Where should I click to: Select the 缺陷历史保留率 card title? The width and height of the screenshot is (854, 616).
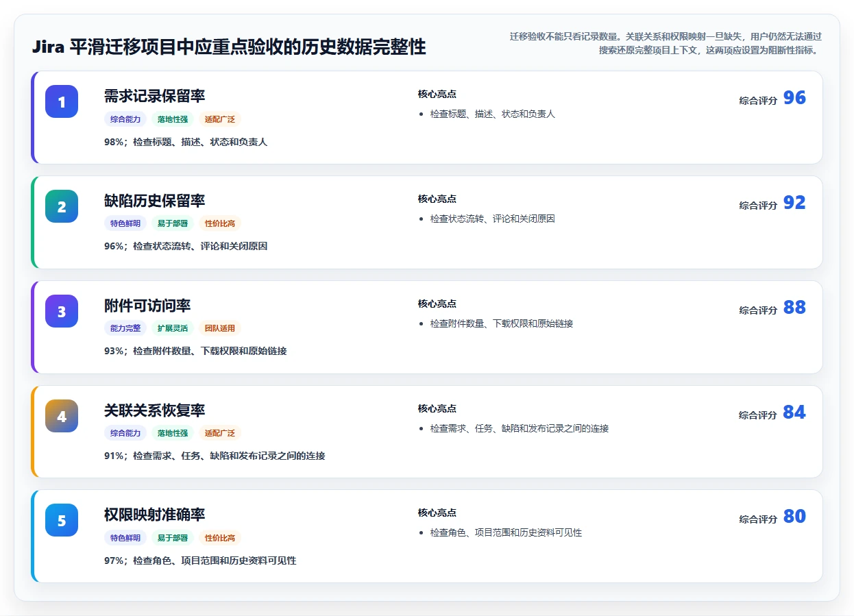pyautogui.click(x=154, y=201)
